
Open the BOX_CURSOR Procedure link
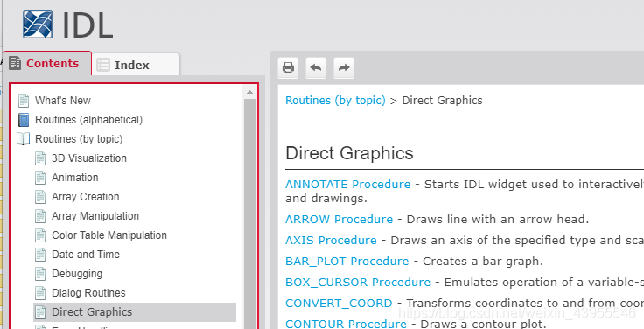(x=358, y=283)
